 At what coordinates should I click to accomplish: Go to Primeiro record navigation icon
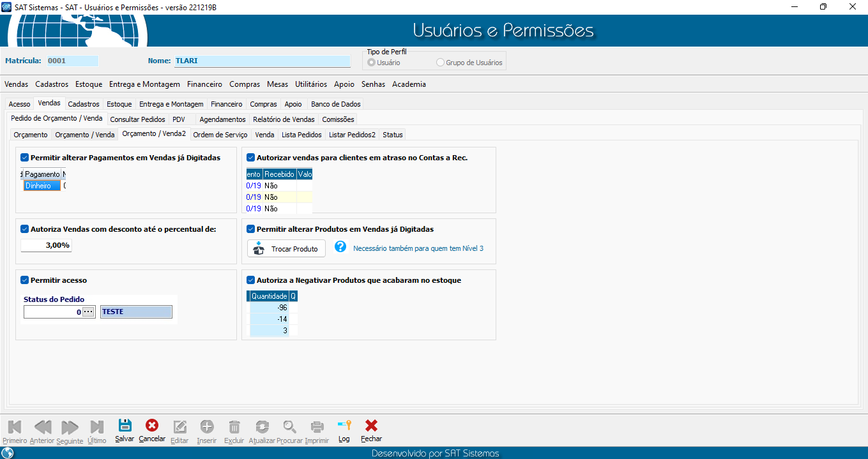click(x=14, y=426)
